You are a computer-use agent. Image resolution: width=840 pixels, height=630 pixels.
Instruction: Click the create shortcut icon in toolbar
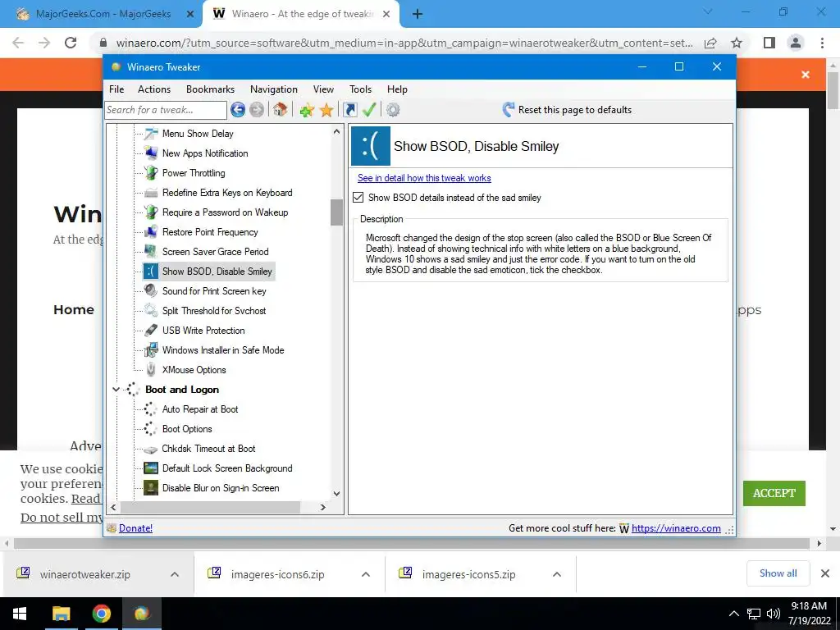click(x=349, y=110)
